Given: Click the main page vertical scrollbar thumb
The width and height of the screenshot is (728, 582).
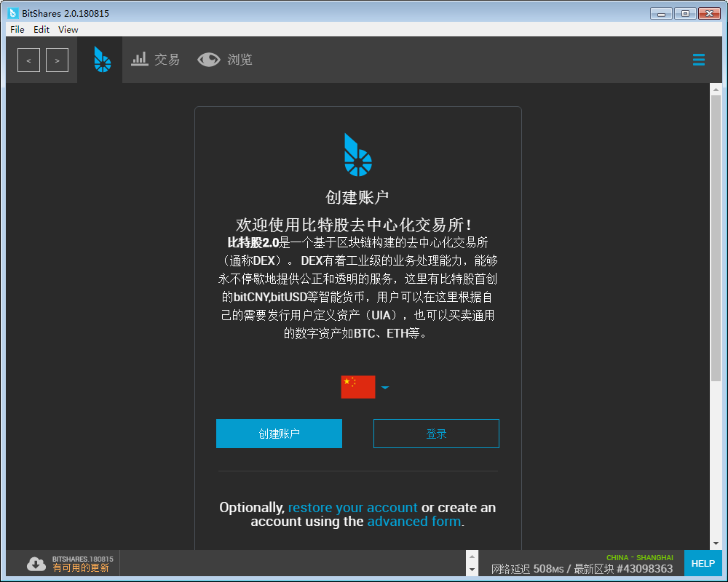Looking at the screenshot, I should click(716, 238).
